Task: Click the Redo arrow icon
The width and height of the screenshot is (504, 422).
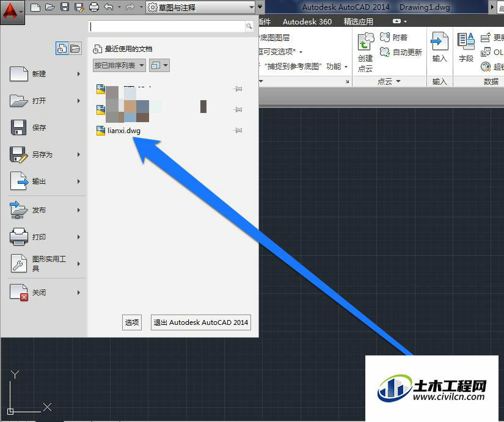Action: (x=130, y=7)
